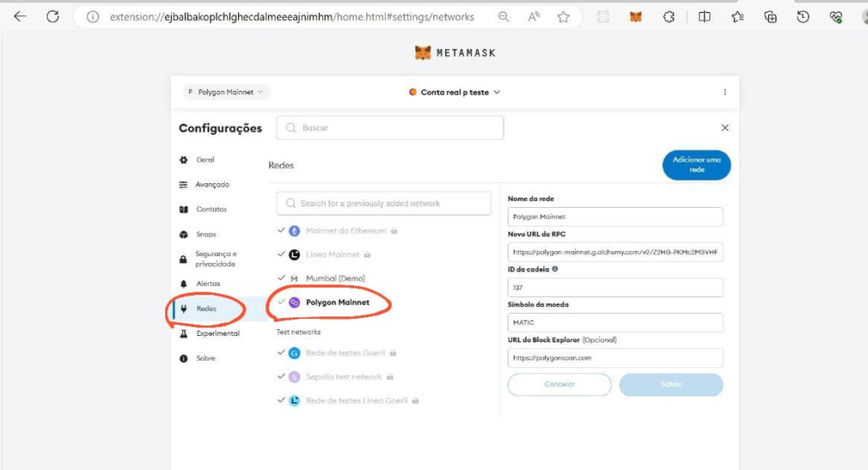Click the lock icon next to Linea Mainnet
This screenshot has height=470, width=868.
pyautogui.click(x=367, y=255)
